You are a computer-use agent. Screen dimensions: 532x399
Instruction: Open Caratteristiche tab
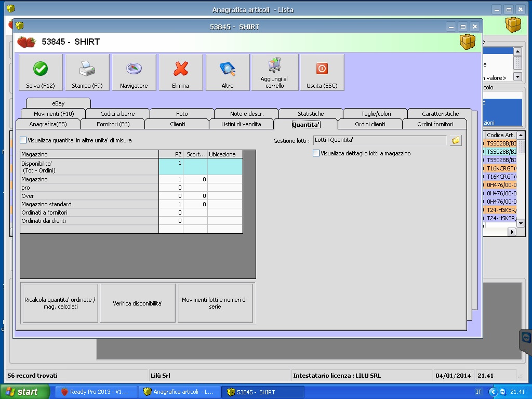(441, 114)
